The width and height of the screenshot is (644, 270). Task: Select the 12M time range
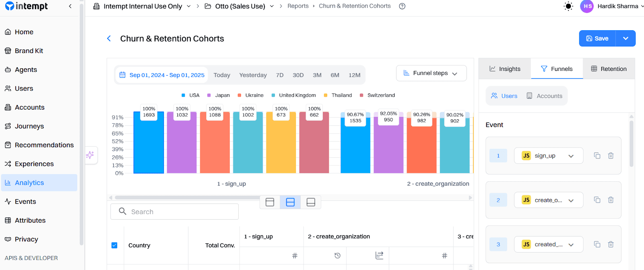point(355,75)
